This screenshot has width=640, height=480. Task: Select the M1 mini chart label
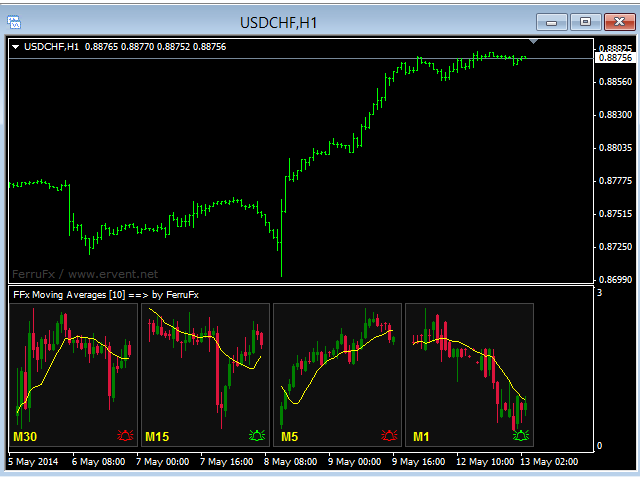(x=421, y=437)
